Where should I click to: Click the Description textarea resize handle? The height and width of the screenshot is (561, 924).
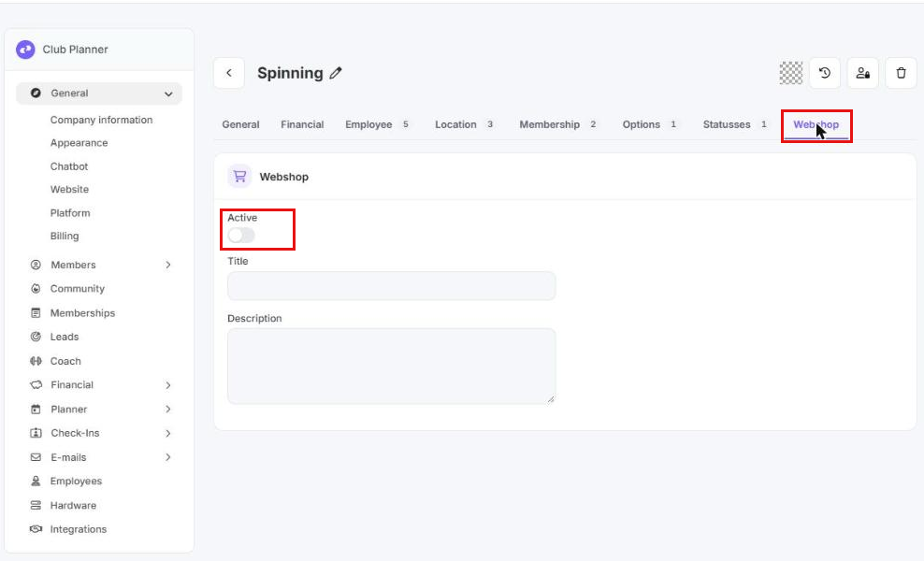[x=551, y=399]
